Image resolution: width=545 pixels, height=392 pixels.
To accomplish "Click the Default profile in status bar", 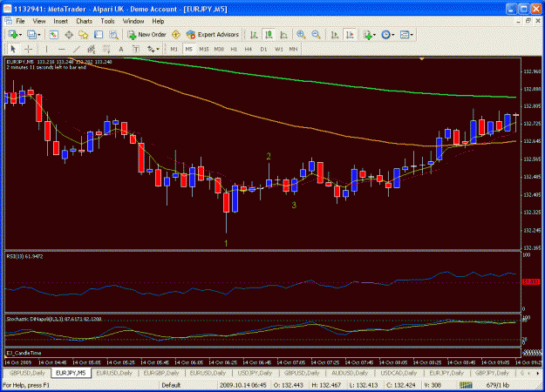I will click(x=171, y=385).
